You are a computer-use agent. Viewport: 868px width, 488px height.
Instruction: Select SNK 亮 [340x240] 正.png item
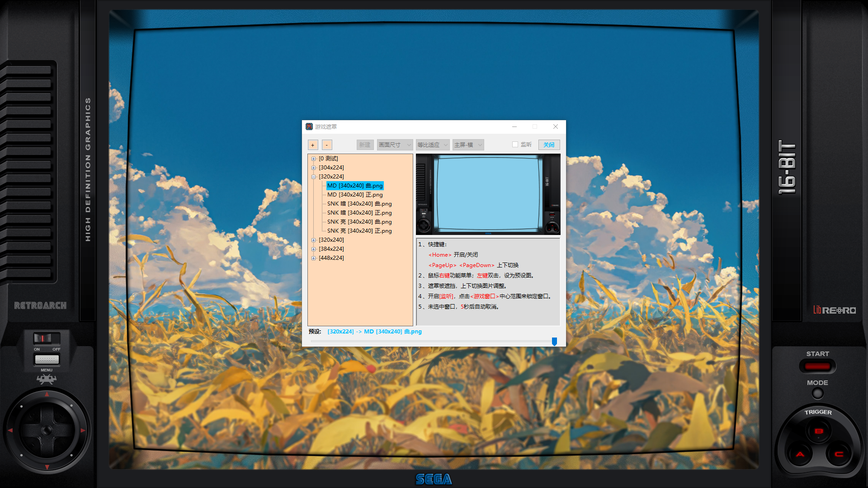point(359,231)
